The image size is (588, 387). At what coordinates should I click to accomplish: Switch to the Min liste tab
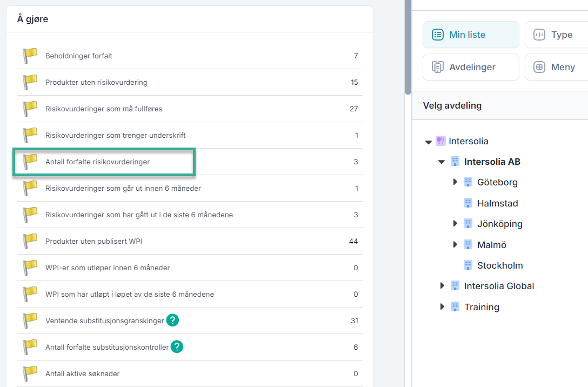pyautogui.click(x=471, y=35)
